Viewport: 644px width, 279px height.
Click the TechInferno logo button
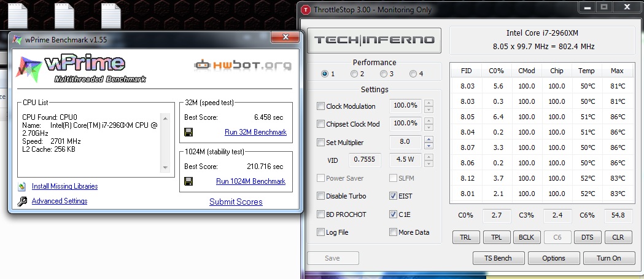click(x=374, y=41)
